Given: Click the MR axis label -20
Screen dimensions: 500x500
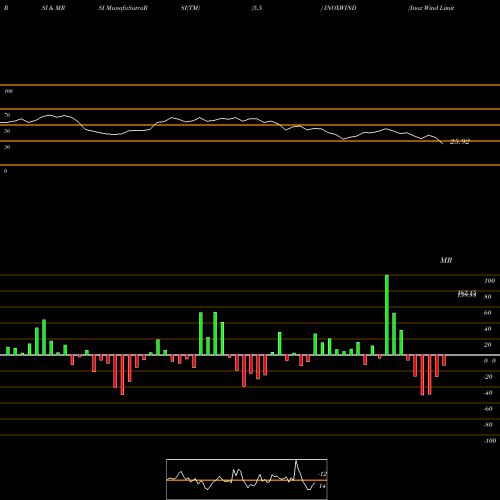Looking at the screenshot, I should [x=488, y=377].
